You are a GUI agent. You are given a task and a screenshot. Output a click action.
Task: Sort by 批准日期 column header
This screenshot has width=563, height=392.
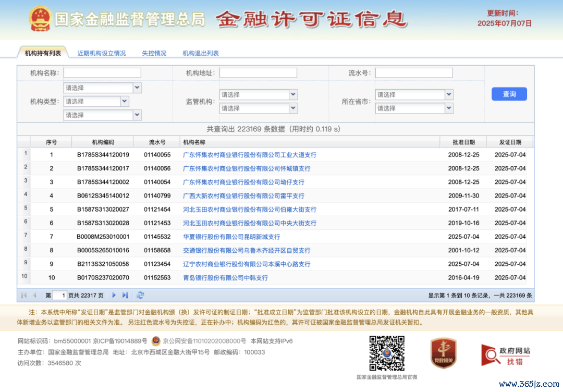coord(463,142)
